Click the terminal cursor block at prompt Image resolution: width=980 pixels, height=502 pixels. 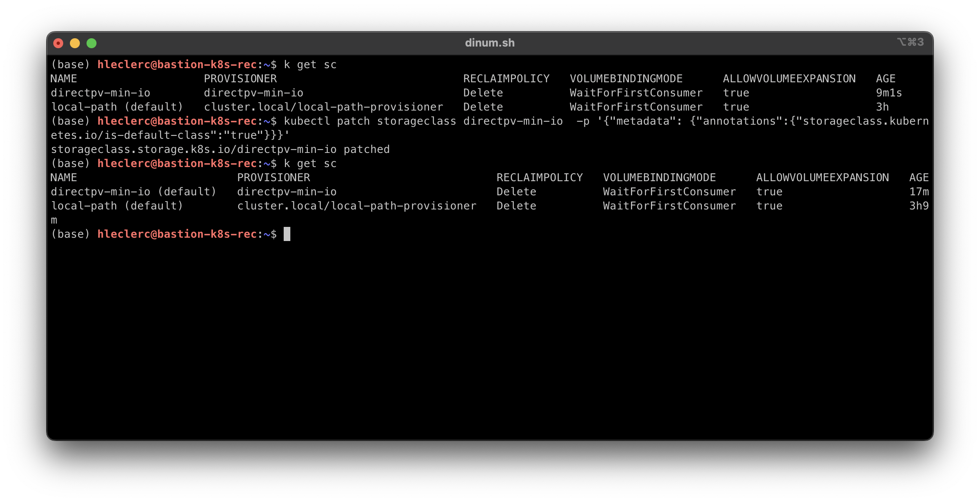tap(287, 234)
